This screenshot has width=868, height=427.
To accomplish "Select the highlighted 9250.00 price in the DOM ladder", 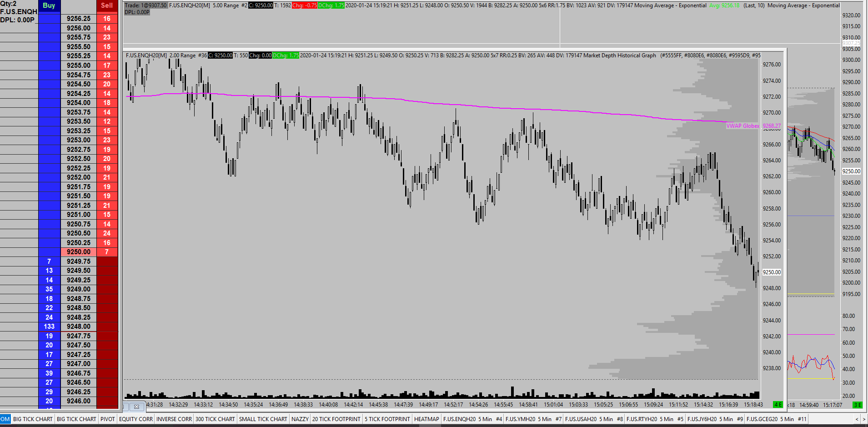I will (79, 252).
